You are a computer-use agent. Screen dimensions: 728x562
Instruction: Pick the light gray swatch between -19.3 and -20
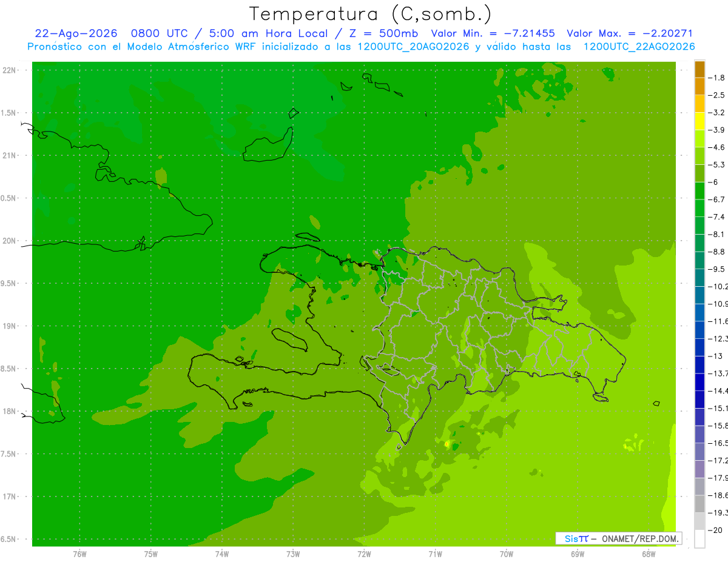point(699,521)
